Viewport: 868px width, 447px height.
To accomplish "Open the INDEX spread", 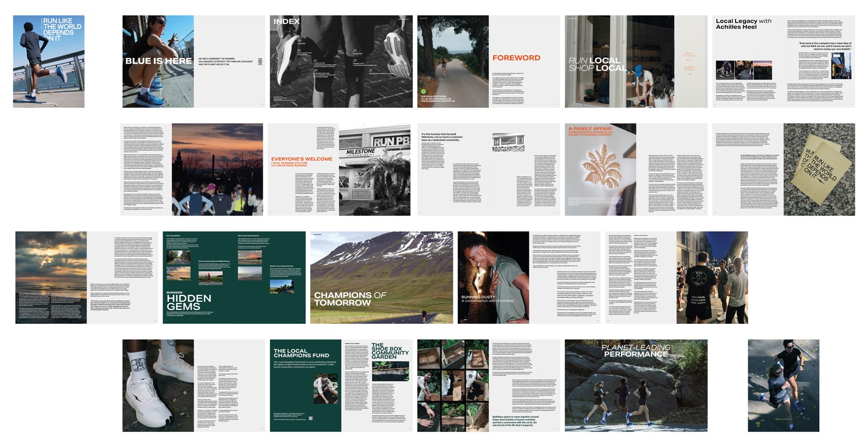I will (x=341, y=61).
